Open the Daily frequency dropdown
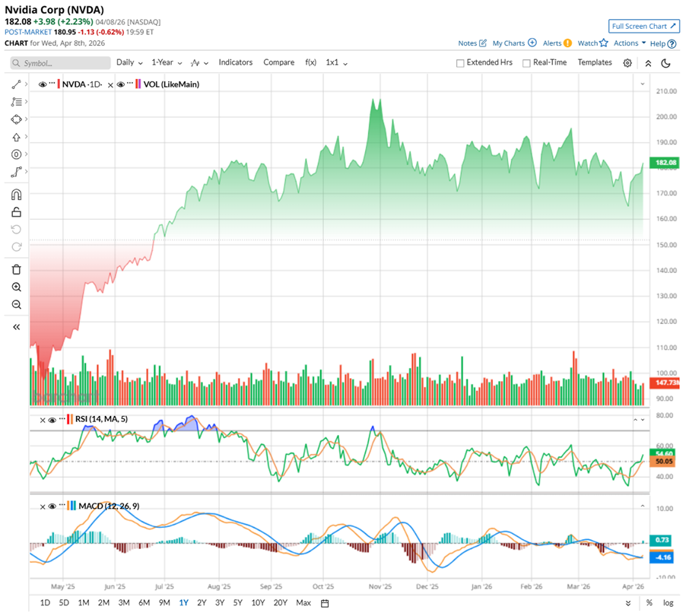 (x=129, y=62)
